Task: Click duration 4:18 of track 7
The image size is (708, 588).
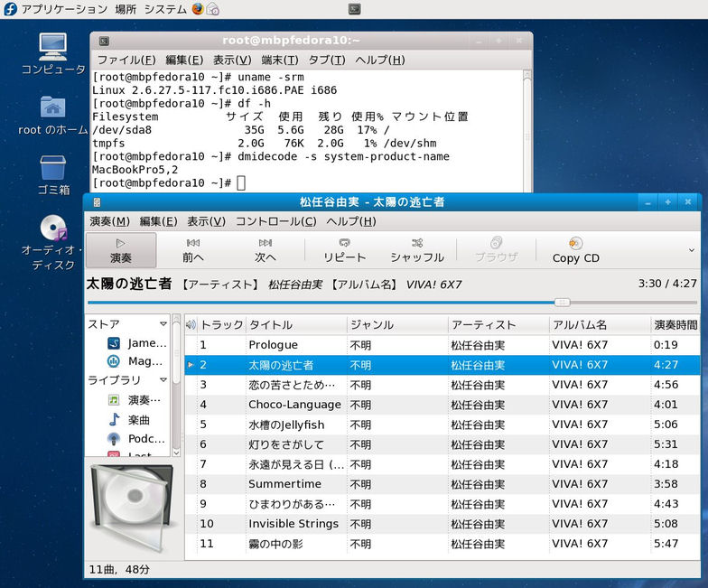Action: (666, 464)
